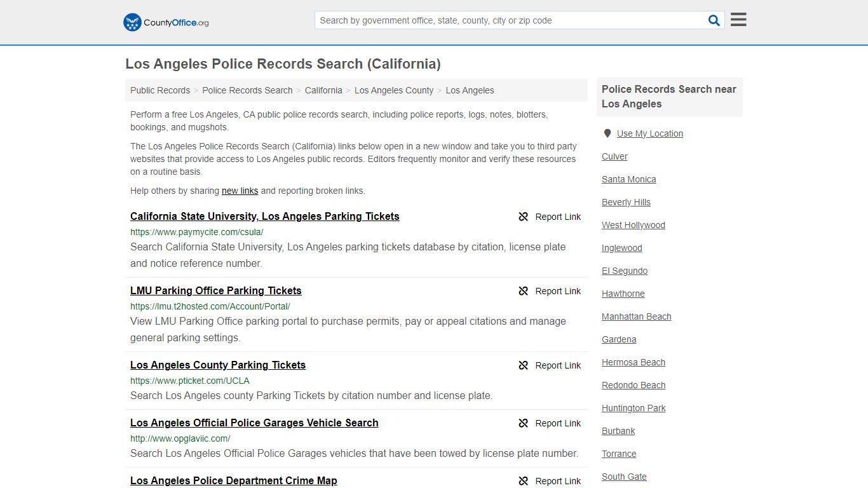Open California breadcrumb
The width and height of the screenshot is (868, 488).
323,90
